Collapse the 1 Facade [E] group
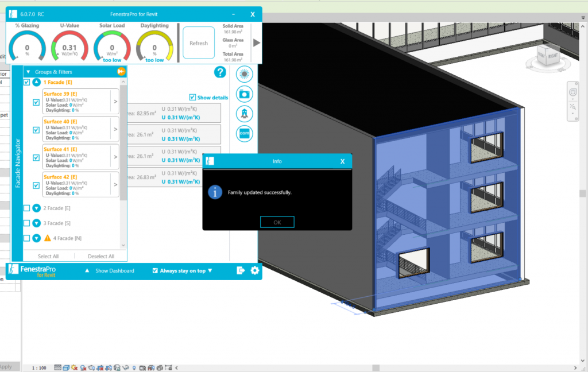The image size is (588, 372). [x=36, y=82]
